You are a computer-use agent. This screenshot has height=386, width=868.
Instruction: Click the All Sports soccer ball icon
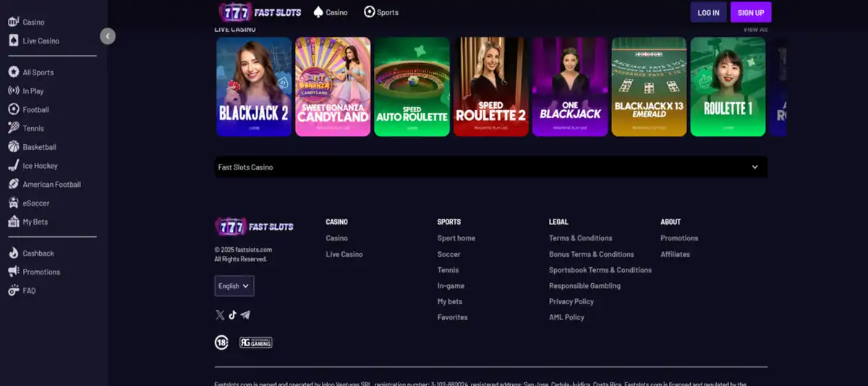13,72
